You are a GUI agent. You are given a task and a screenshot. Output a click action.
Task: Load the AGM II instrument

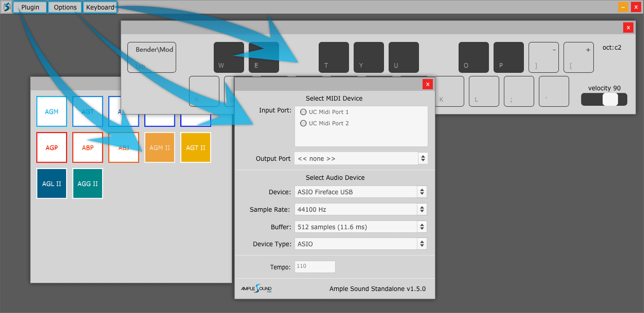pos(159,147)
